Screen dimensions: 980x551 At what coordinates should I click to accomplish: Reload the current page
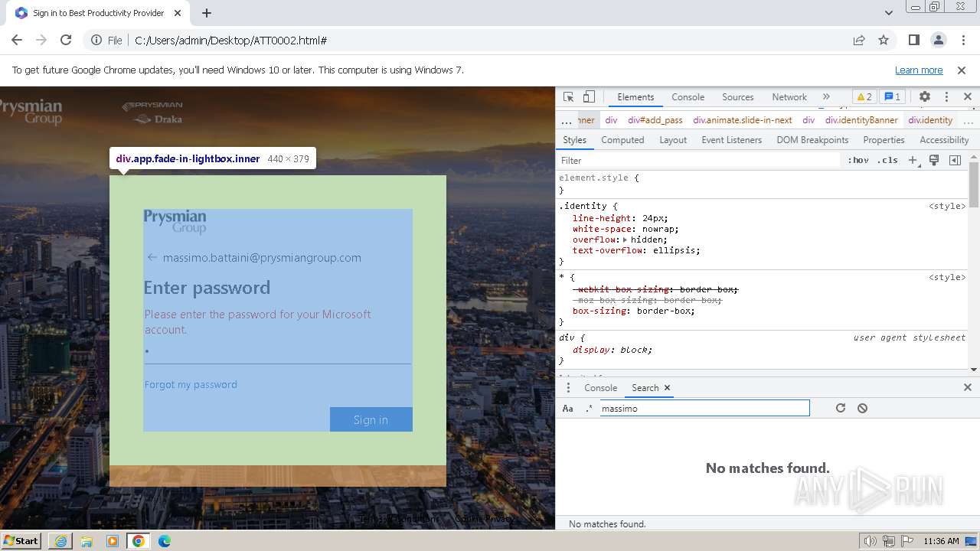click(66, 40)
